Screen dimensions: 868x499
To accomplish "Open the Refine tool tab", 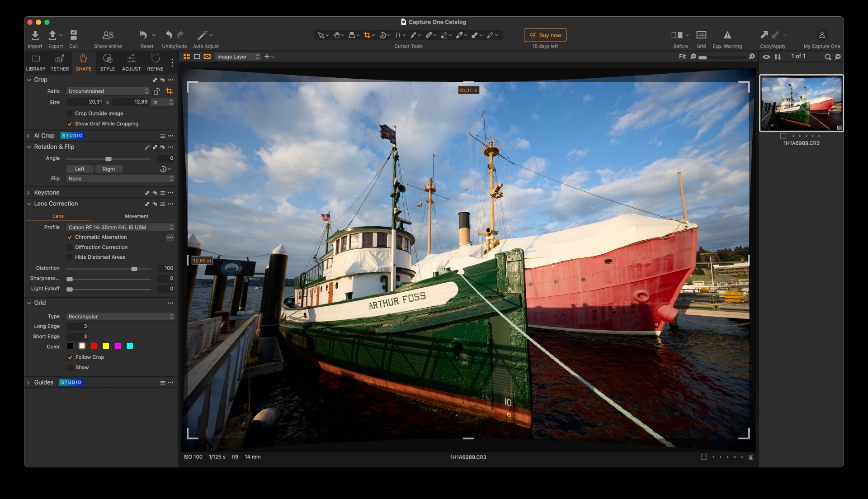I will (156, 62).
